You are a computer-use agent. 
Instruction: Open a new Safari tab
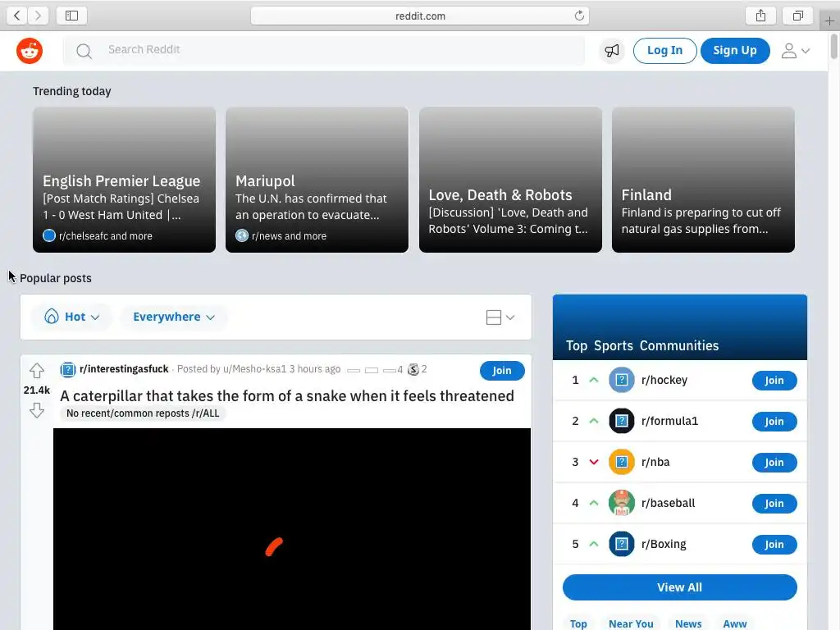829,21
